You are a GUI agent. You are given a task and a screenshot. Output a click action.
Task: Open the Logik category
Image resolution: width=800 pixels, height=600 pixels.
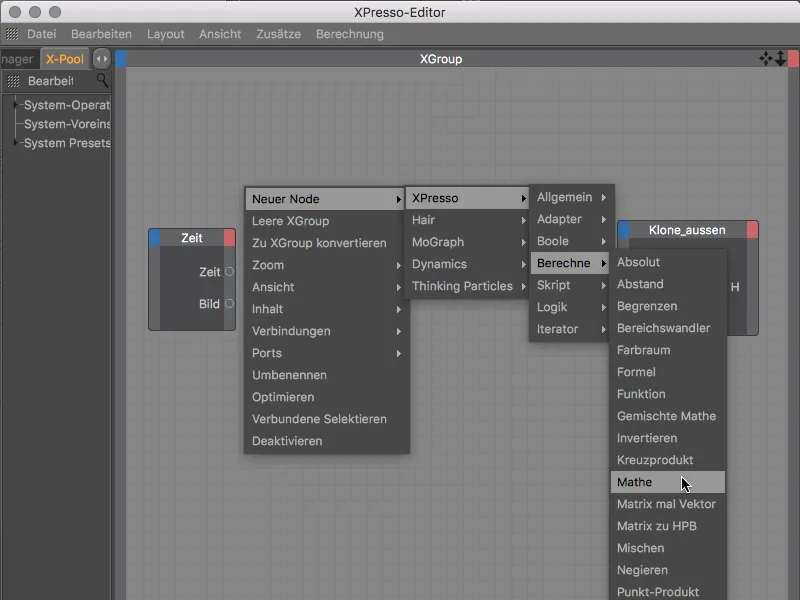(x=571, y=307)
